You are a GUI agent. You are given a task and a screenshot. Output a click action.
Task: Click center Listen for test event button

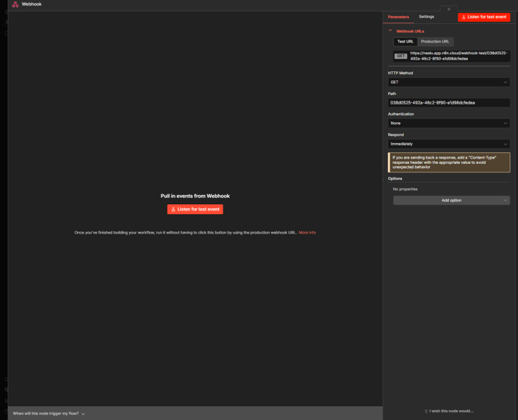click(195, 209)
